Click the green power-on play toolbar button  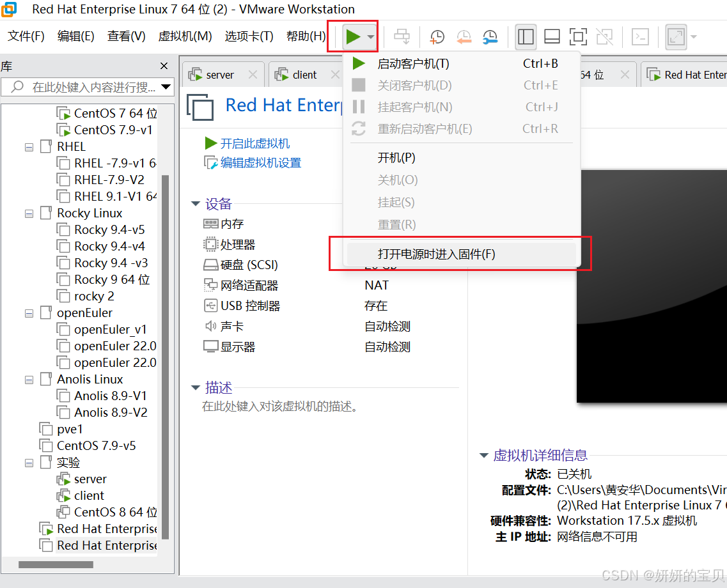pos(353,36)
